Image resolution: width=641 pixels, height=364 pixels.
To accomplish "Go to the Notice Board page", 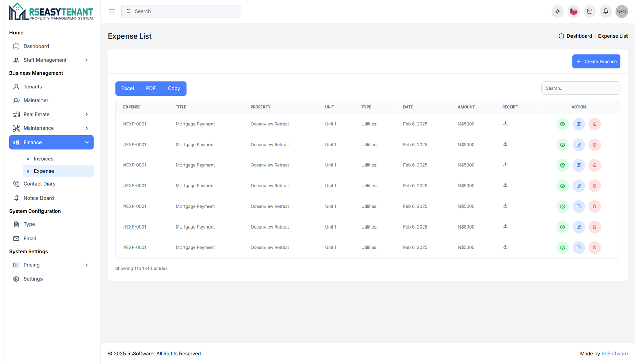I will point(38,198).
